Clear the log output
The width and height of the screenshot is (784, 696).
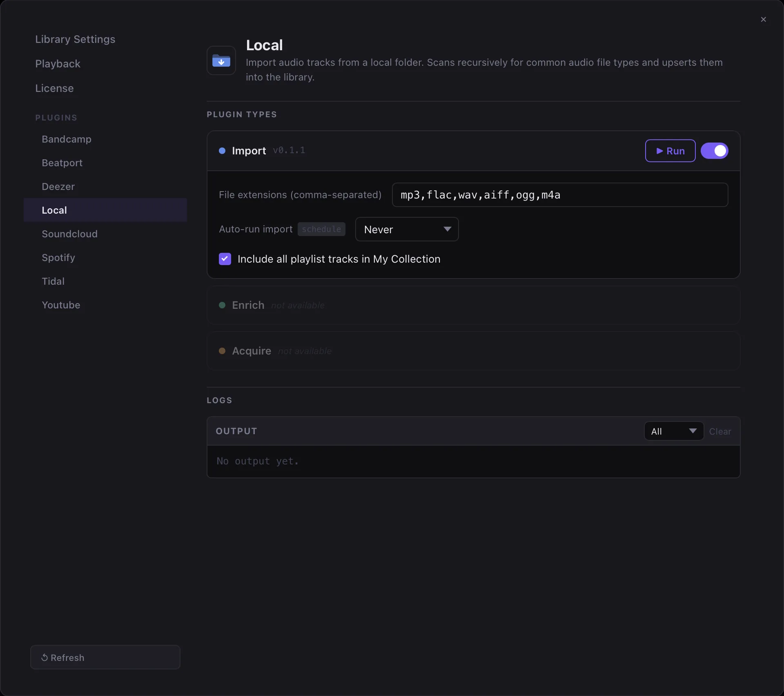click(x=720, y=431)
